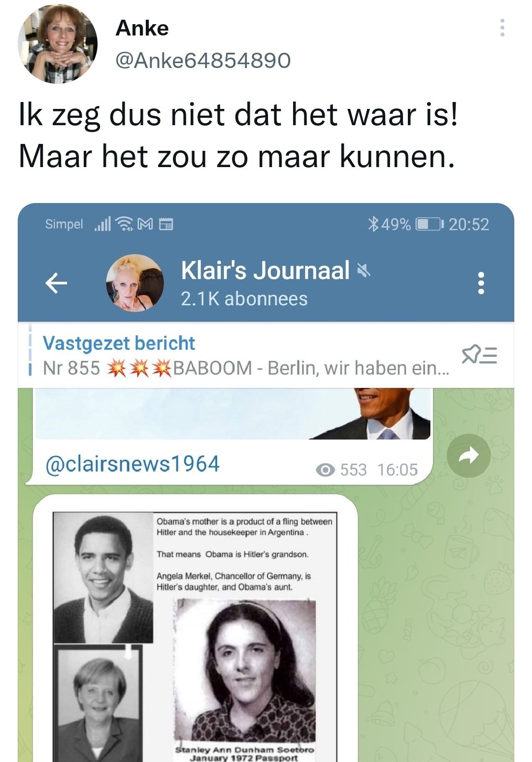This screenshot has width=532, height=762.
Task: Go back with the left arrow
Action: pos(56,283)
